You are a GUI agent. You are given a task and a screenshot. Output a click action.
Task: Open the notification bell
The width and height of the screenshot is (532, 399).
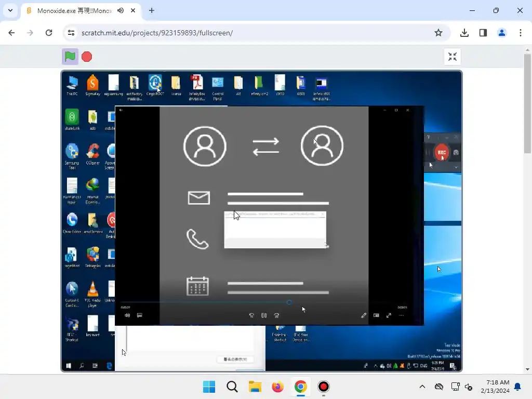[x=518, y=387]
